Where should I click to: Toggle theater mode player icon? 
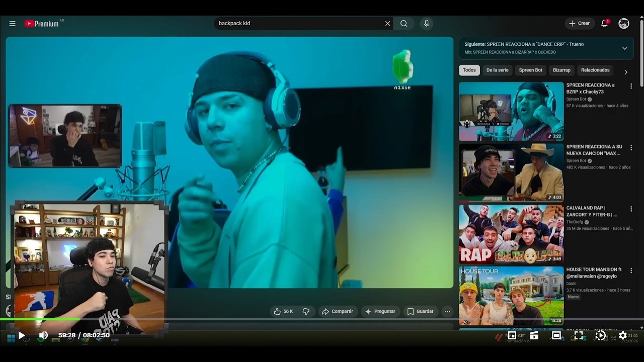(x=556, y=335)
